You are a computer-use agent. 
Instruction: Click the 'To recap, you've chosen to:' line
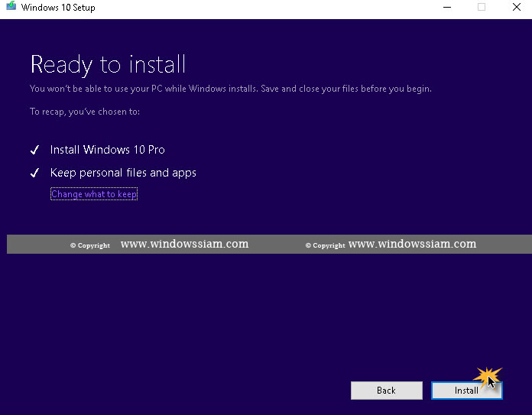click(x=85, y=112)
